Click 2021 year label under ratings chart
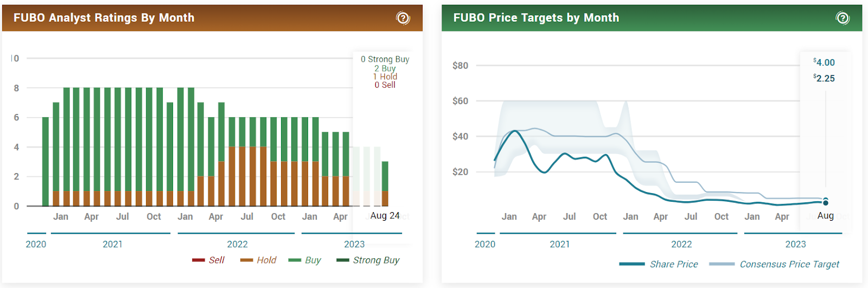 (112, 244)
